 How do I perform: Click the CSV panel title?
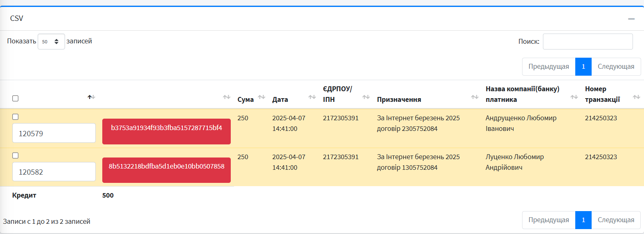click(17, 18)
